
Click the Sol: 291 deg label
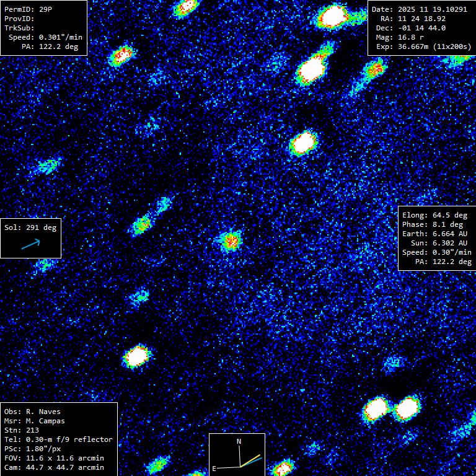click(x=30, y=227)
